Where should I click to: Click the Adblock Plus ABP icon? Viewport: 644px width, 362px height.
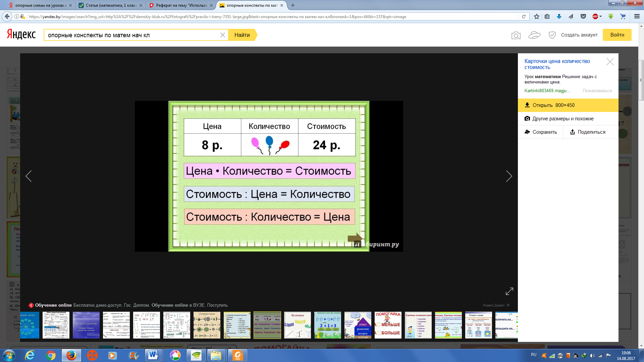[595, 16]
